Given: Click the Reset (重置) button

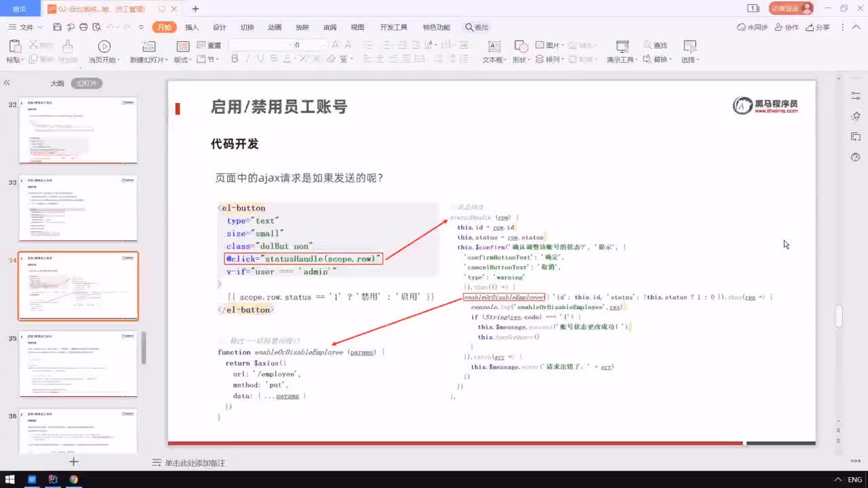Looking at the screenshot, I should (210, 45).
